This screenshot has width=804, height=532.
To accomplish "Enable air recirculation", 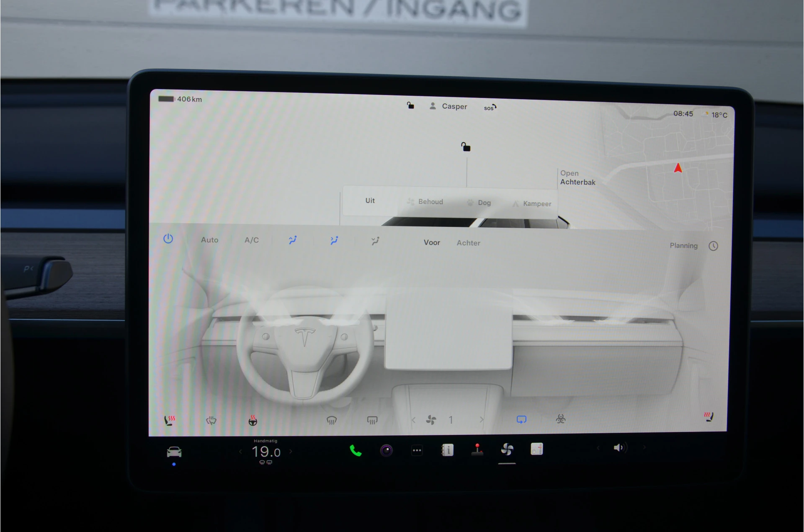I will pos(521,419).
